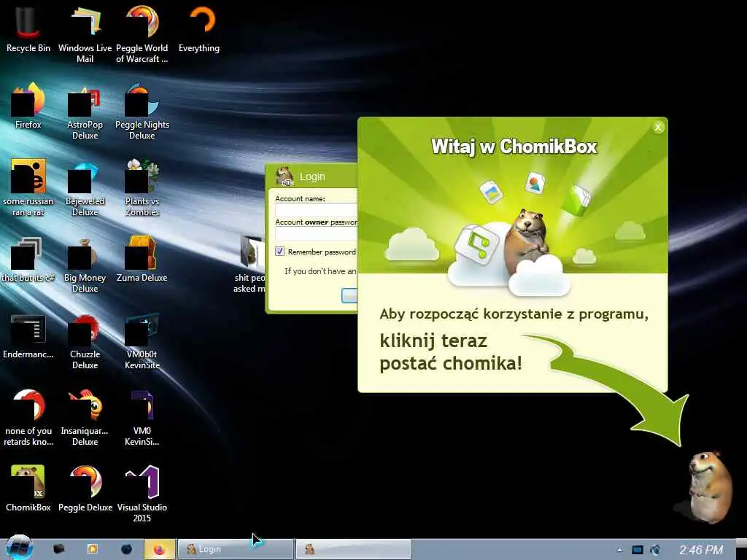
Task: Launch ChomikBox from the desktop icon
Action: (x=28, y=489)
